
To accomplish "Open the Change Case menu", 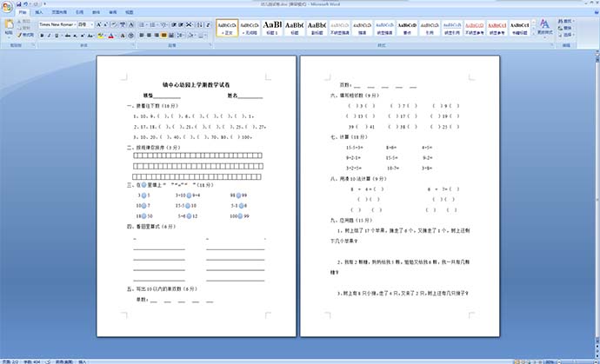I will point(90,36).
